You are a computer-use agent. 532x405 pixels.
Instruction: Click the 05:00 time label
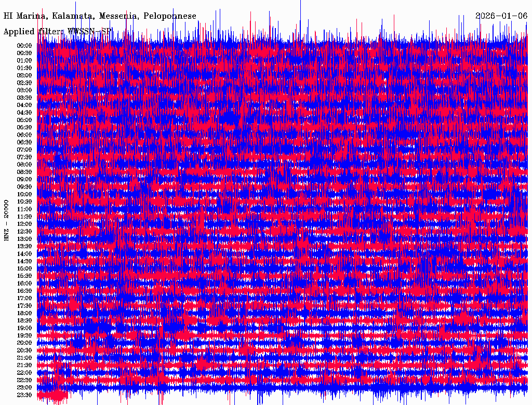pos(24,120)
